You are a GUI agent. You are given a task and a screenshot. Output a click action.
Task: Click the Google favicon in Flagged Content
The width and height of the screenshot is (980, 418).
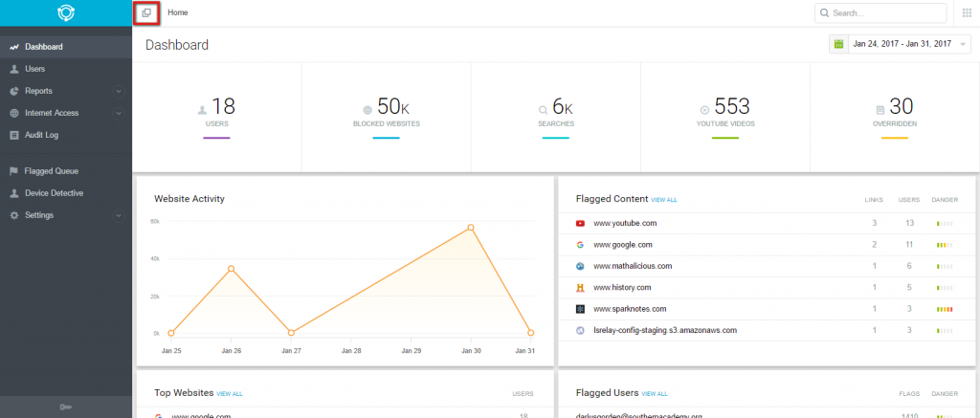pyautogui.click(x=580, y=245)
